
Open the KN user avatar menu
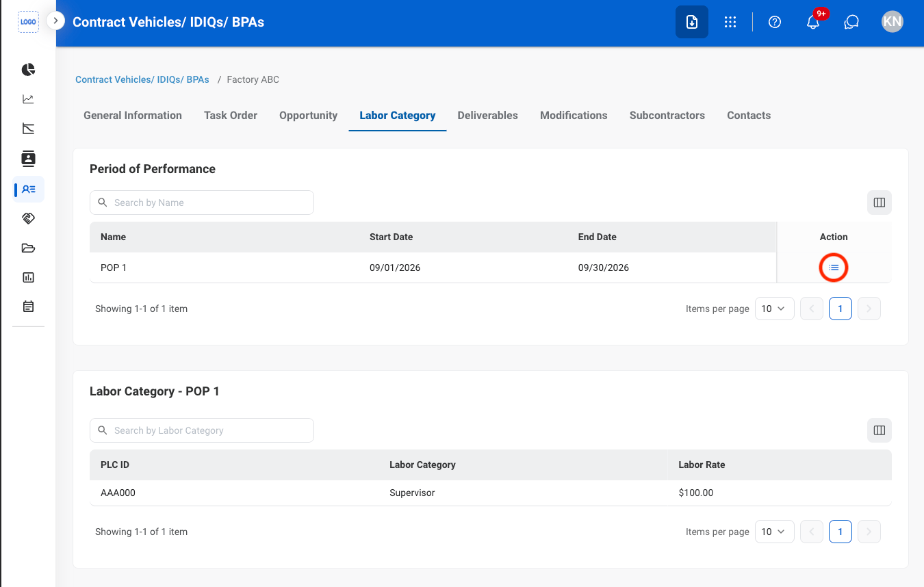pyautogui.click(x=893, y=22)
